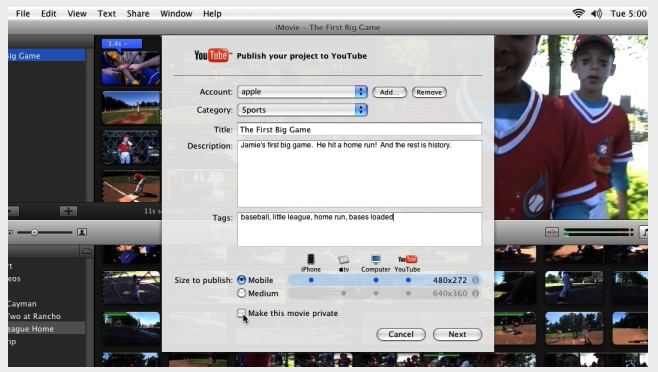
Task: Click the Two at Rancho event
Action: (34, 316)
